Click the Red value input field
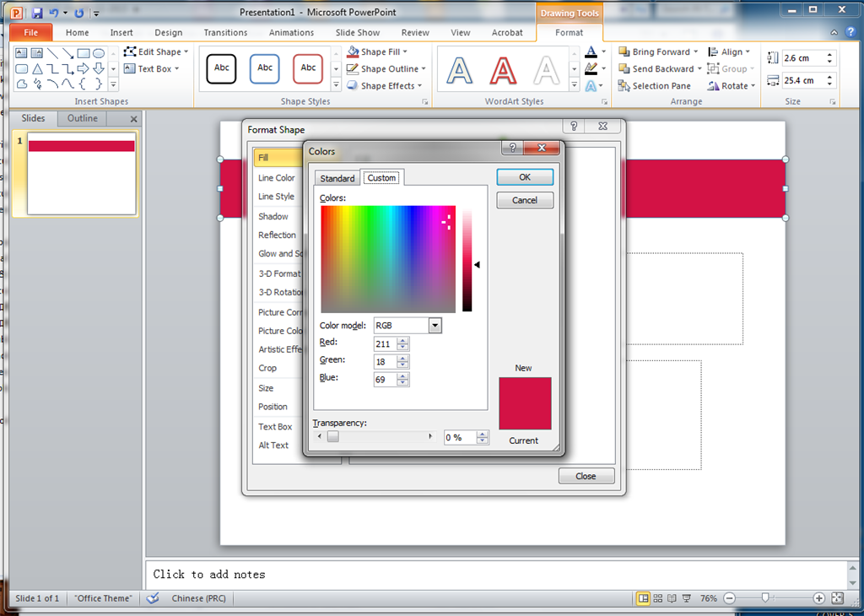The width and height of the screenshot is (864, 616). tap(385, 343)
